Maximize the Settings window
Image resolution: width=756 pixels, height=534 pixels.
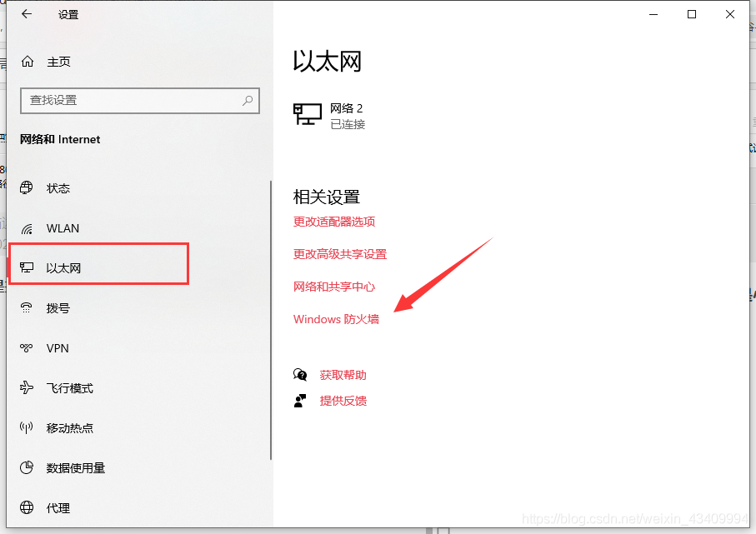(691, 14)
